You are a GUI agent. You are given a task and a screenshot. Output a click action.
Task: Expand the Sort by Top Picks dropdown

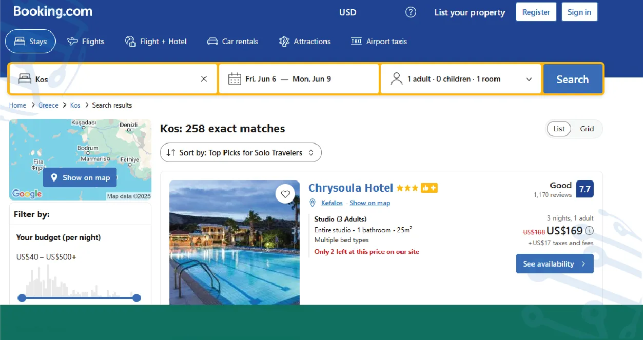pos(241,152)
